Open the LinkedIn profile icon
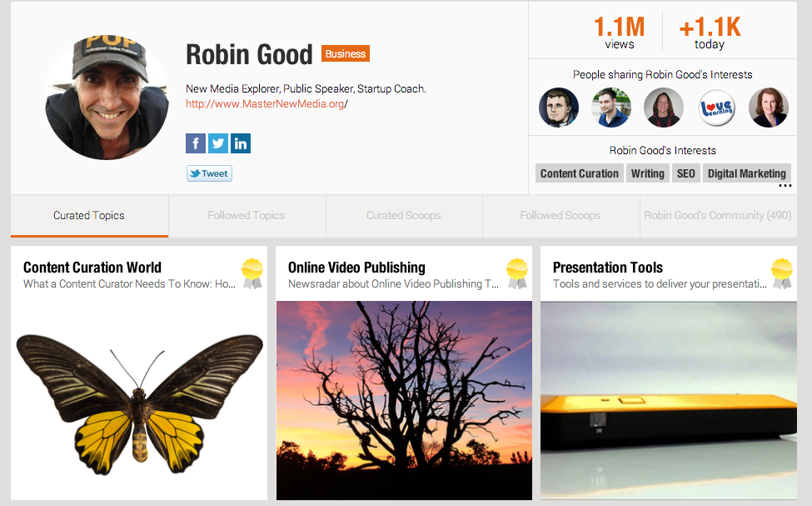This screenshot has width=812, height=506. coord(241,143)
